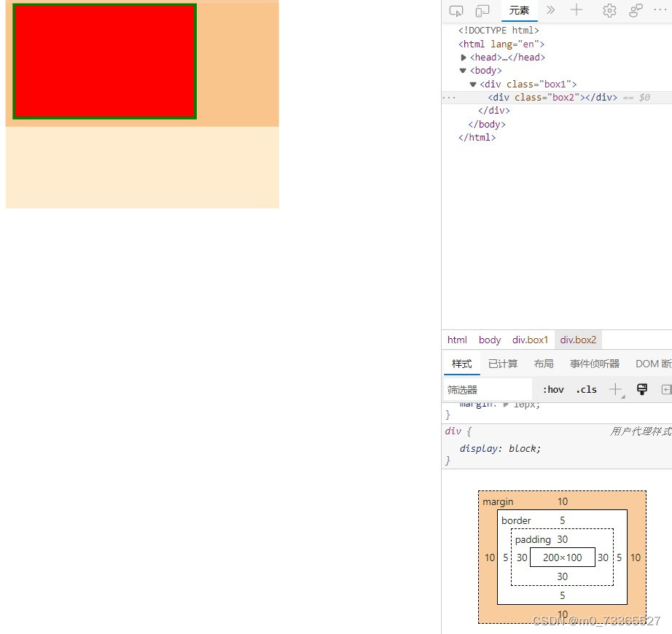Expand the margin shorthand triangle
The width and height of the screenshot is (672, 634).
pos(506,404)
